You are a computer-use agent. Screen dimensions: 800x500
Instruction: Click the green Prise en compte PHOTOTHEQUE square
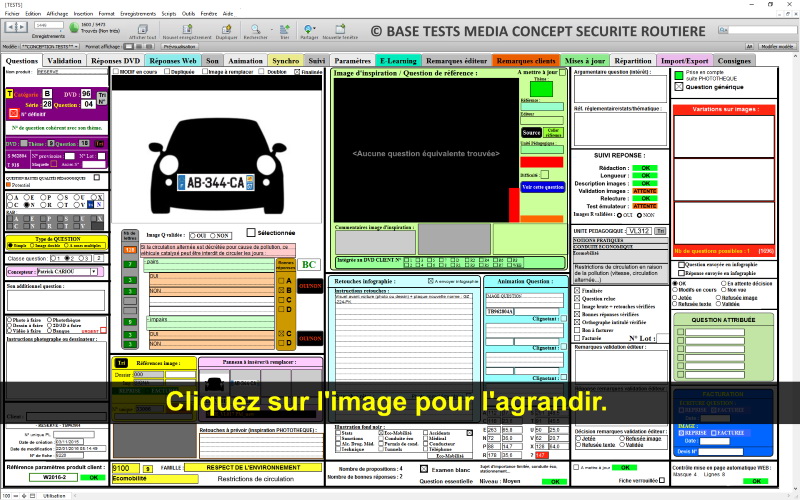point(679,76)
